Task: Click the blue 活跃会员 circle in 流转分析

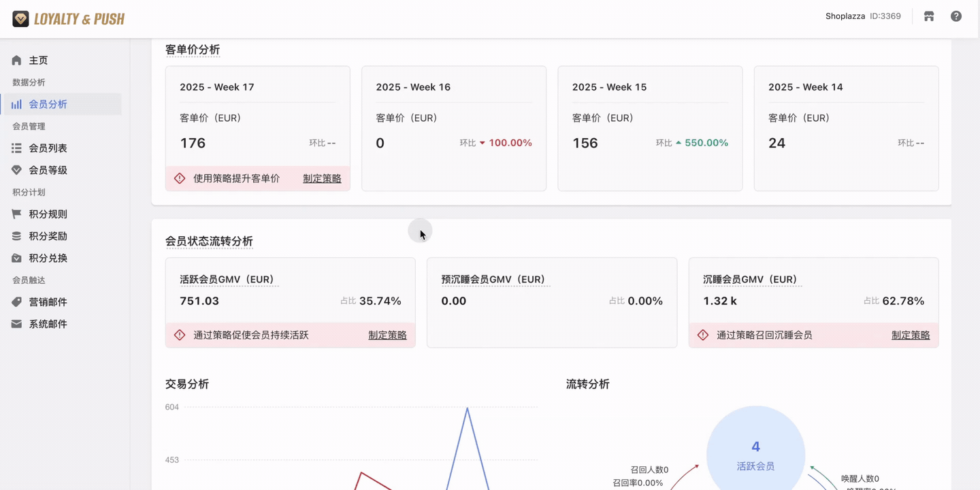Action: pyautogui.click(x=755, y=455)
